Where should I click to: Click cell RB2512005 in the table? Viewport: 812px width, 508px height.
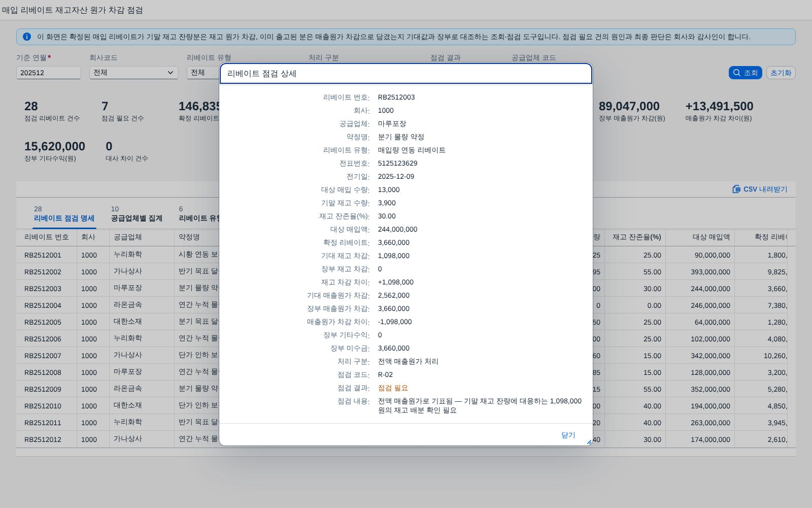pos(43,322)
